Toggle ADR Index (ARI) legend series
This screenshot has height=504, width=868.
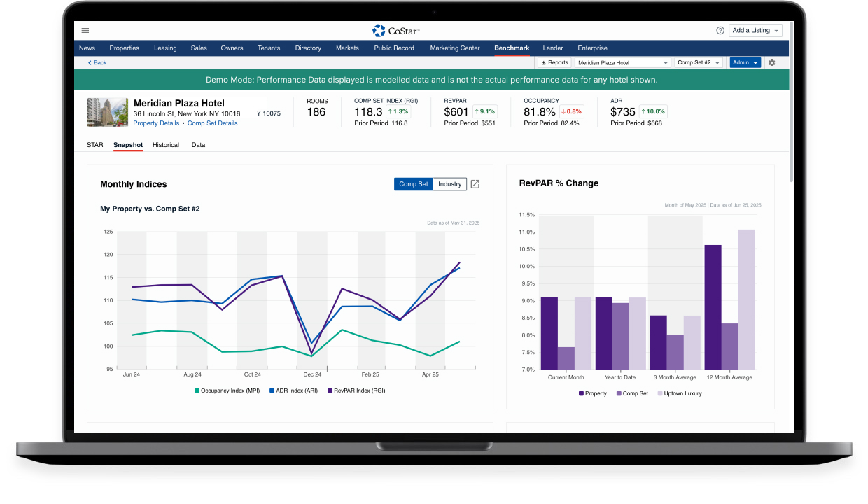(x=295, y=391)
